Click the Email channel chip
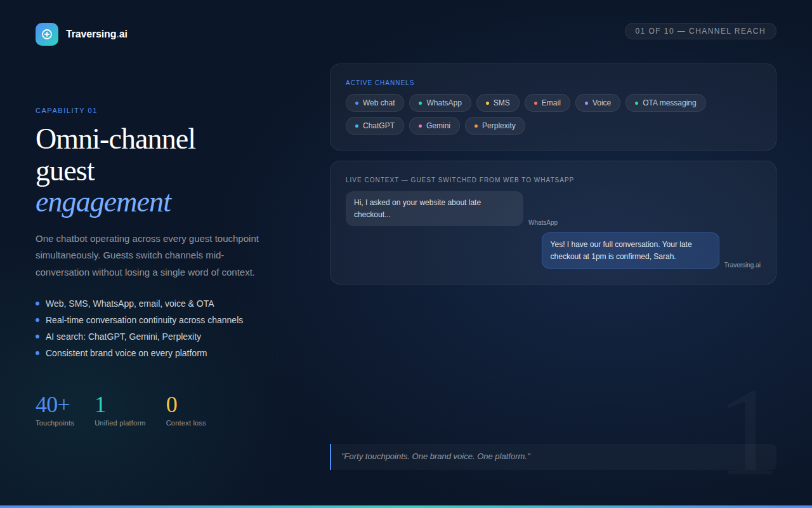This screenshot has width=812, height=508. (x=547, y=103)
